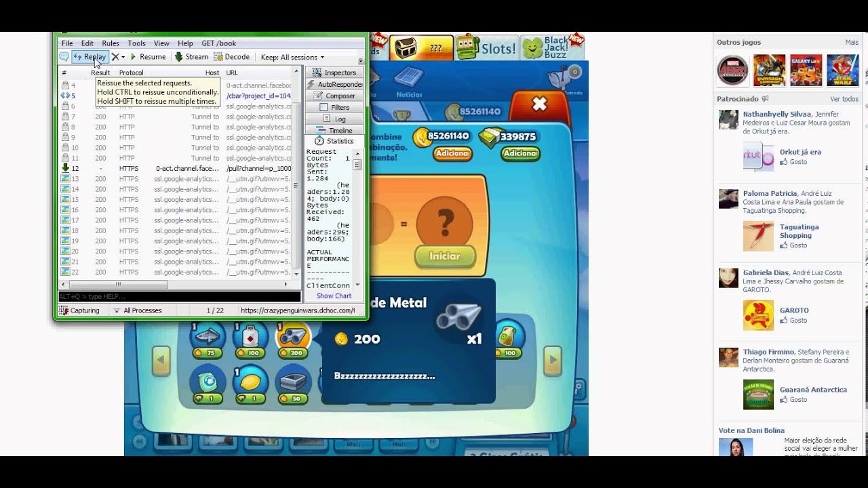Image resolution: width=868 pixels, height=488 pixels.
Task: Click the Ver todos sponsored link
Action: pyautogui.click(x=844, y=99)
